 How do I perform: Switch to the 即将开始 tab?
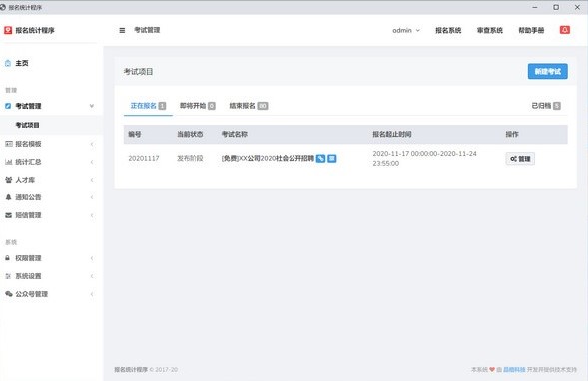point(198,106)
